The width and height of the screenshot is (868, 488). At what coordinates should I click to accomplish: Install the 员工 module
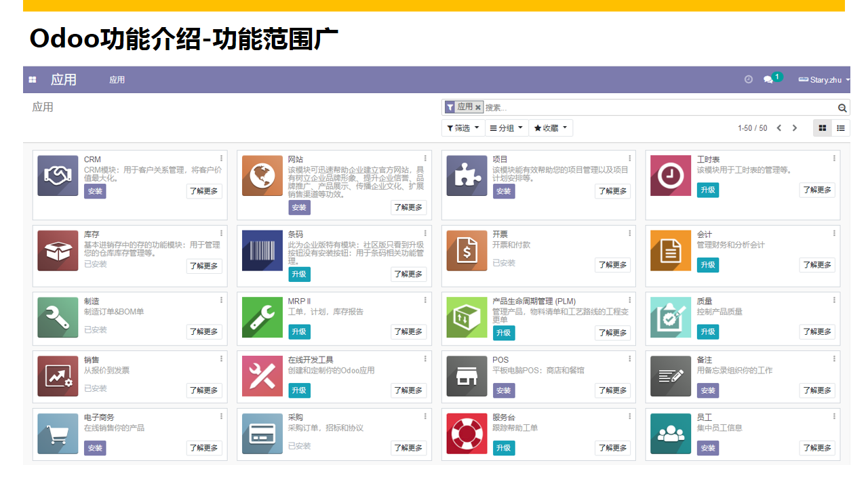708,448
